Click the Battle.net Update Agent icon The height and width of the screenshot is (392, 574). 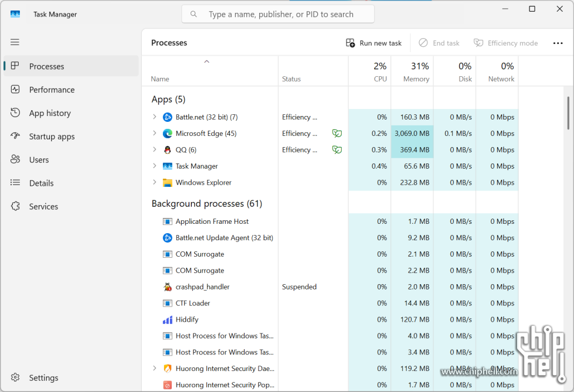click(167, 238)
